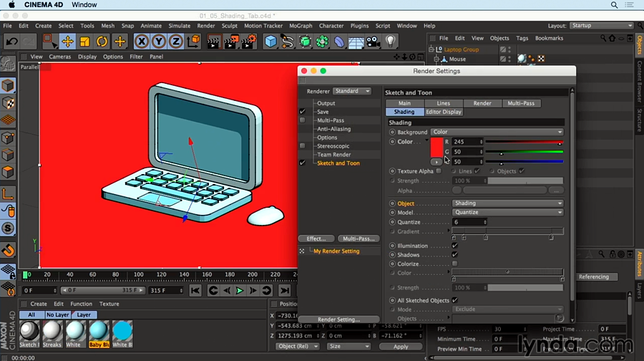Select the No Layer tab in material manager
This screenshot has width=644, height=361.
click(x=57, y=314)
